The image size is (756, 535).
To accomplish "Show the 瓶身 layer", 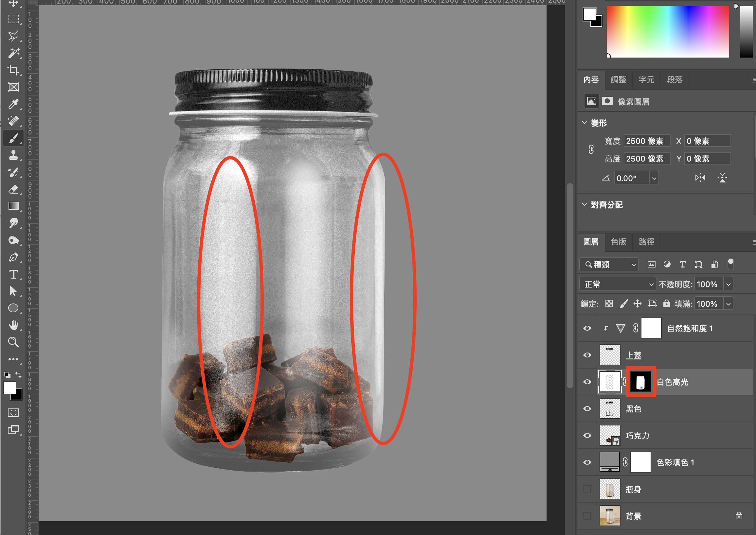I will 587,489.
